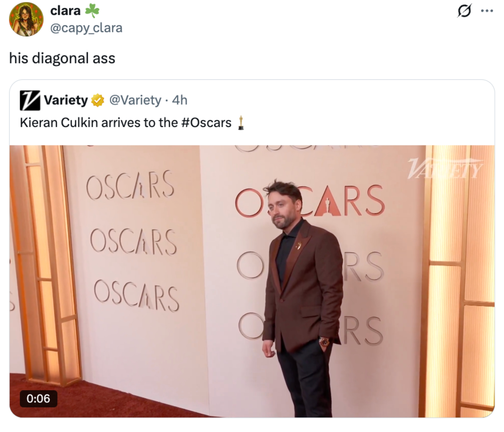
Task: Click the Oscar trophy emoji
Action: pyautogui.click(x=241, y=123)
